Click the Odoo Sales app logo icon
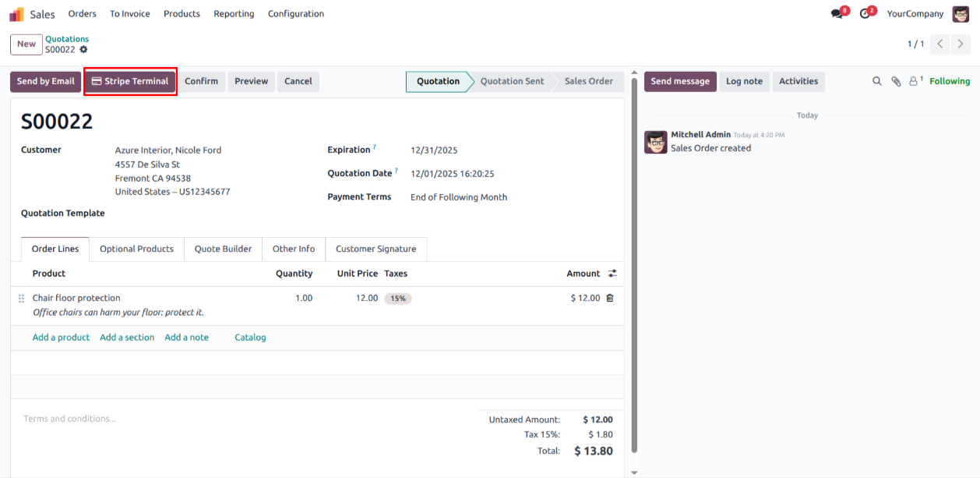980x478 pixels. point(16,14)
